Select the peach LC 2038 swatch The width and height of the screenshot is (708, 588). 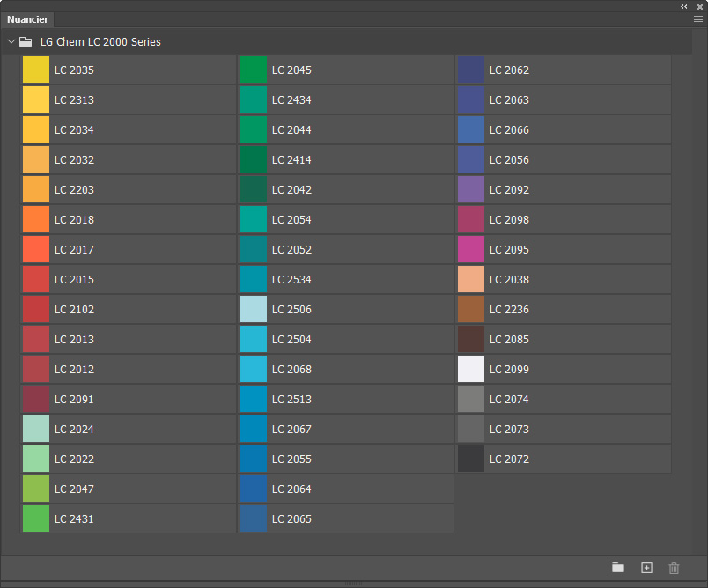471,279
